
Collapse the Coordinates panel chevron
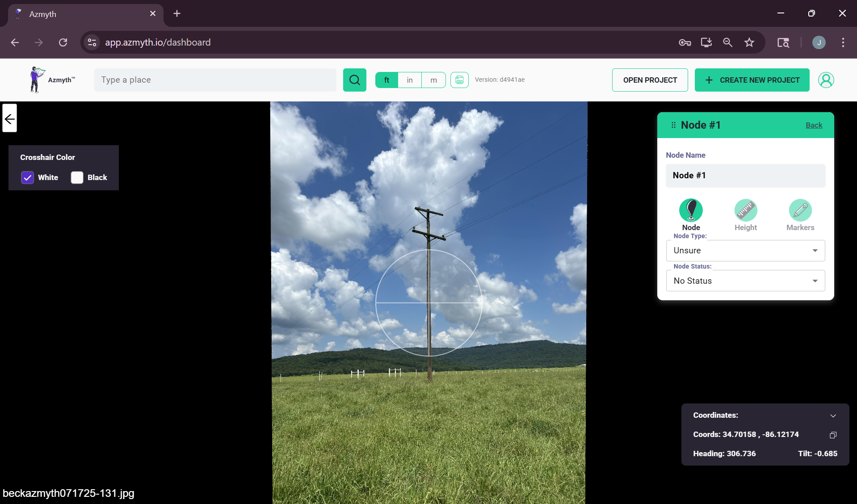tap(833, 416)
